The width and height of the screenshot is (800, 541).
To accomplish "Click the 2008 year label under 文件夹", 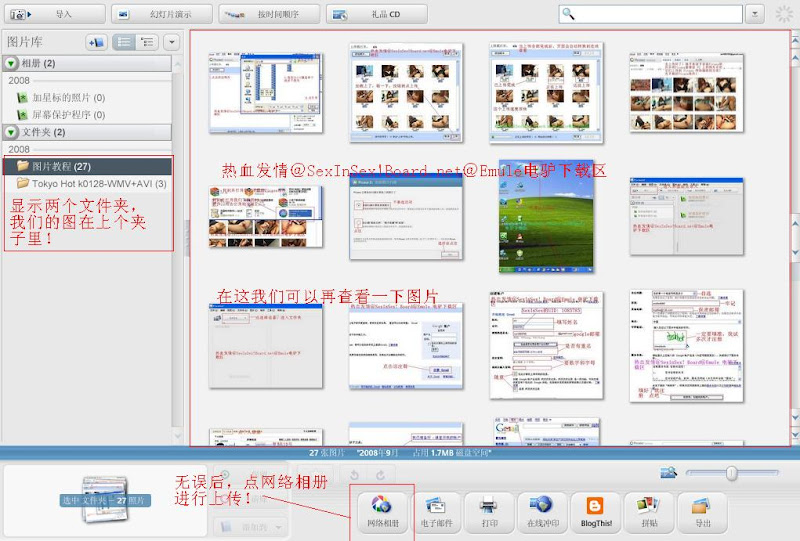I will click(19, 150).
